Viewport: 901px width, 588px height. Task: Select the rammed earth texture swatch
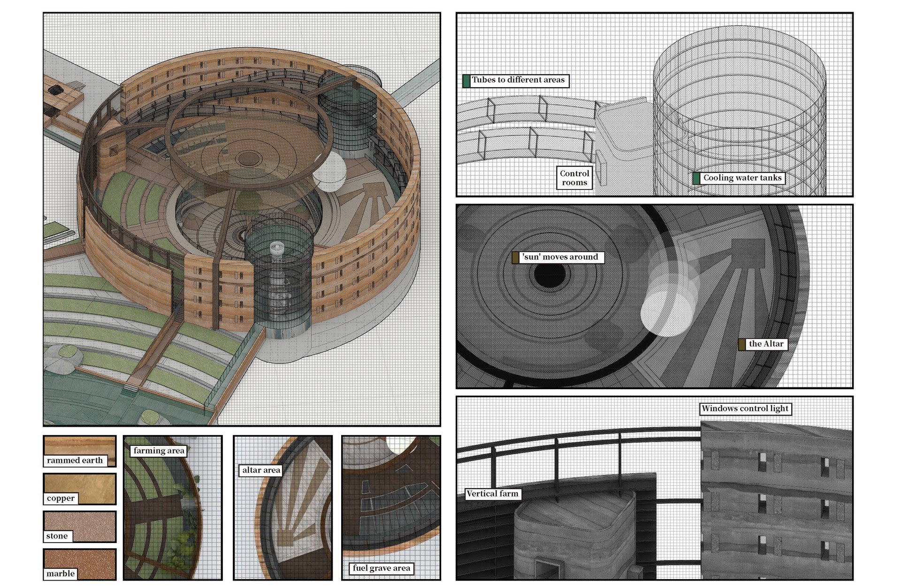pyautogui.click(x=80, y=451)
